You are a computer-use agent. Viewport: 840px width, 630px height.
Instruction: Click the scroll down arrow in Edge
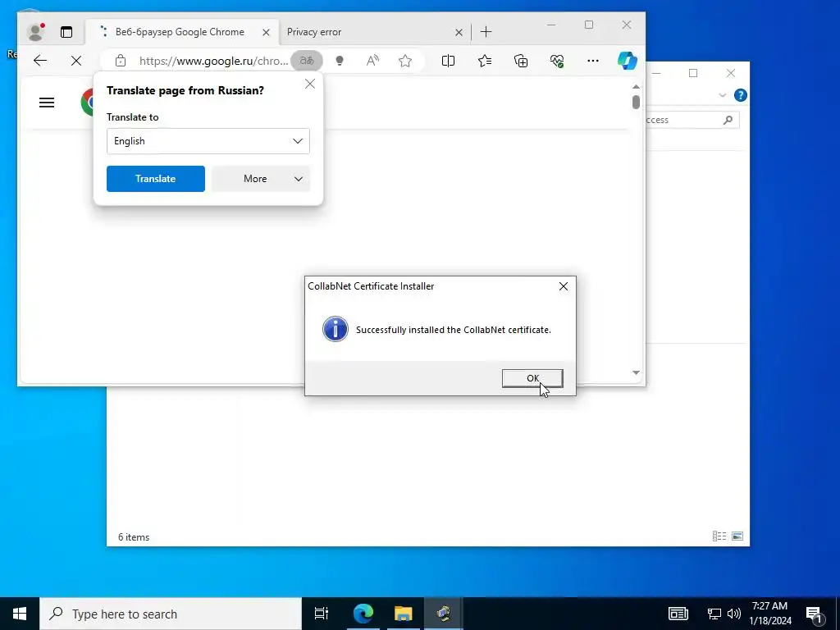pyautogui.click(x=636, y=372)
